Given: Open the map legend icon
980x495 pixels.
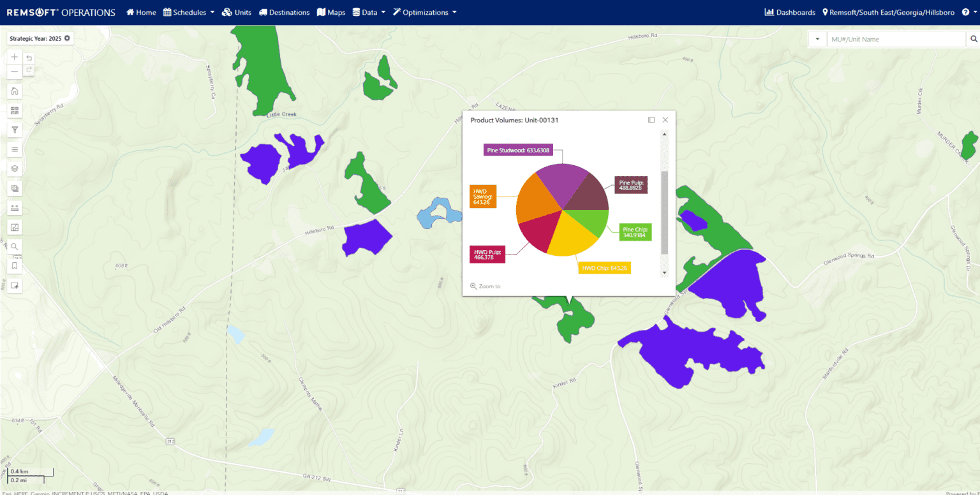Looking at the screenshot, I should click(x=14, y=149).
